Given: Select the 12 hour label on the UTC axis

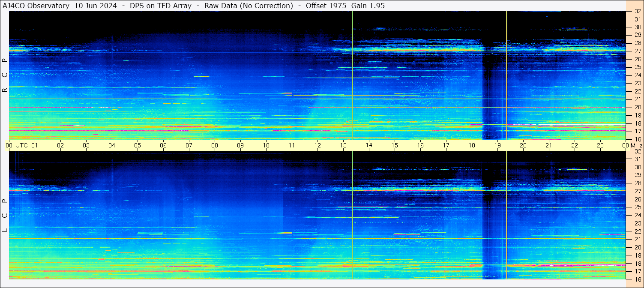Looking at the screenshot, I should point(318,145).
